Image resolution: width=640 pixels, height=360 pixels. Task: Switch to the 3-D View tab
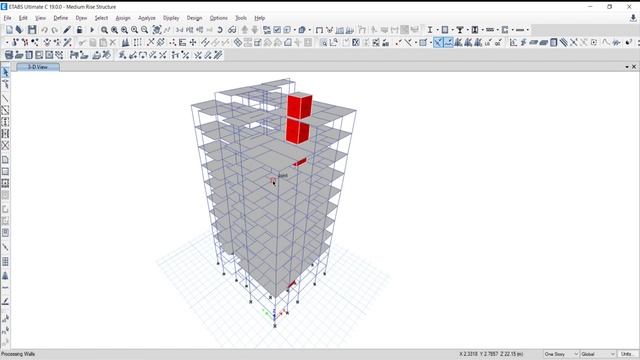[x=38, y=67]
